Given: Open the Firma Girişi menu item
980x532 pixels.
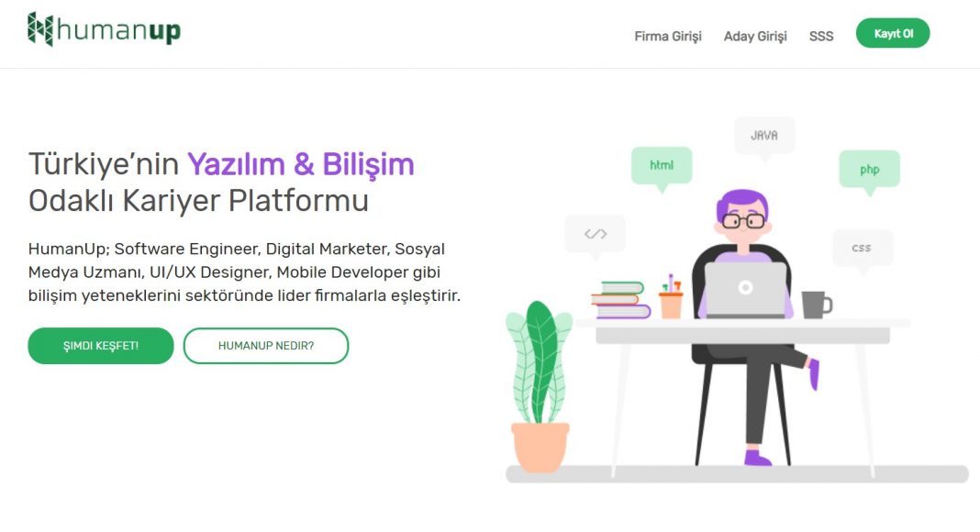Looking at the screenshot, I should [x=667, y=36].
